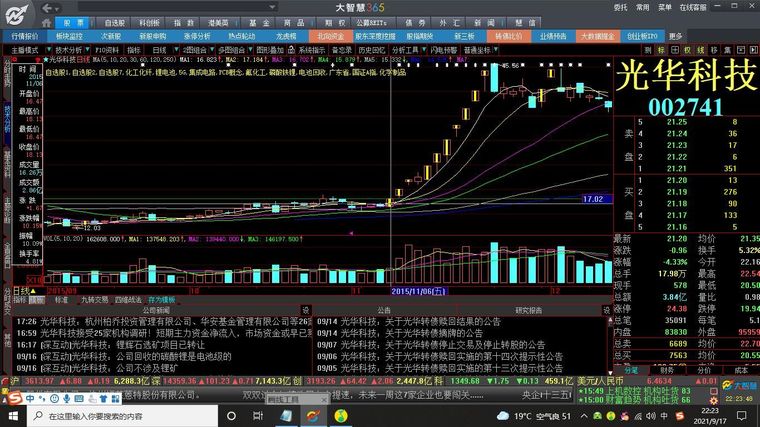The width and height of the screenshot is (760, 427).
Task: Expand the 普通坐标 dropdown arrow
Action: tap(495, 49)
